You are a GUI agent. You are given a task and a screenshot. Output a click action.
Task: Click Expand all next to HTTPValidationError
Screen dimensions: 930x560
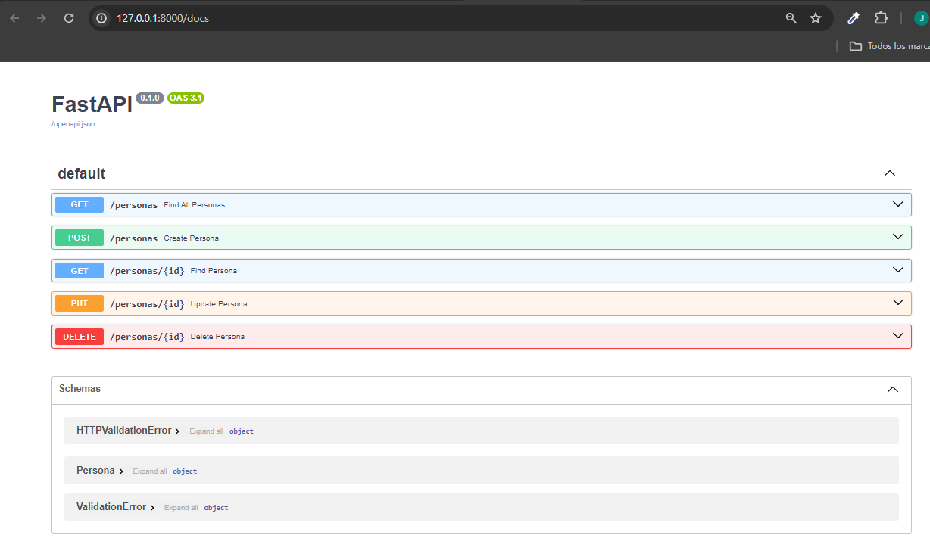(x=206, y=431)
